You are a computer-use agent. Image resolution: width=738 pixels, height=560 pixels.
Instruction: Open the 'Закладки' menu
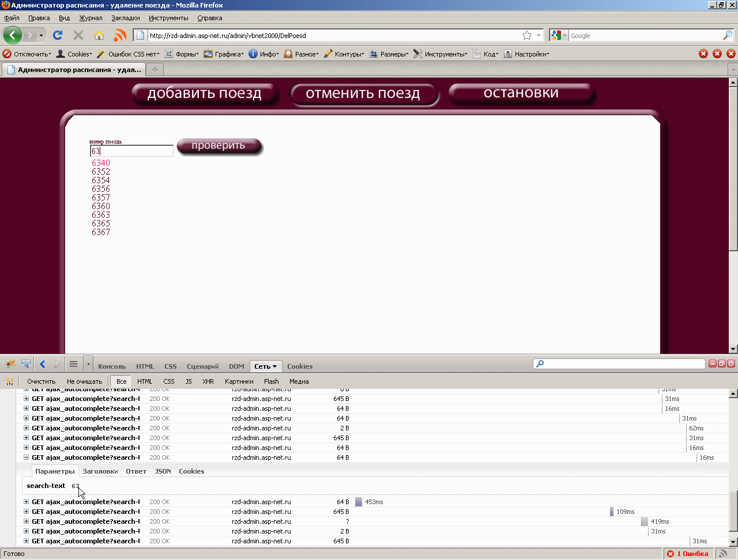coord(126,18)
